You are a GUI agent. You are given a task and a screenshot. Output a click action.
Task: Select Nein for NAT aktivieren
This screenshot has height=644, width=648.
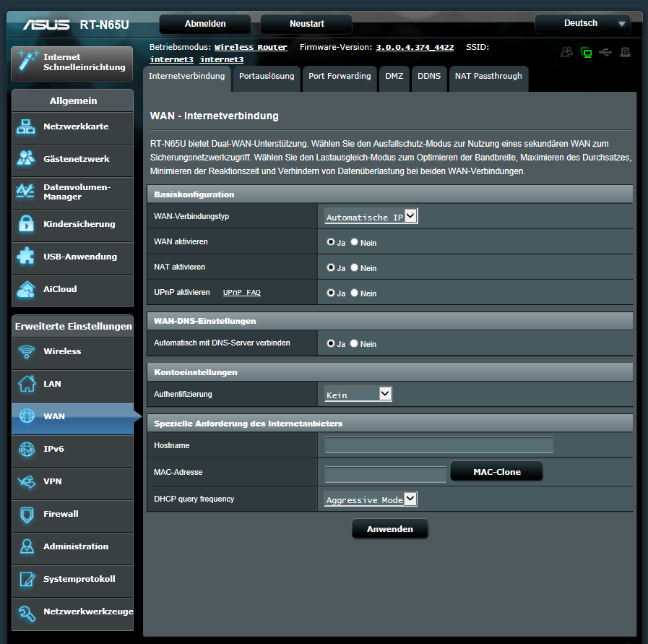click(355, 267)
